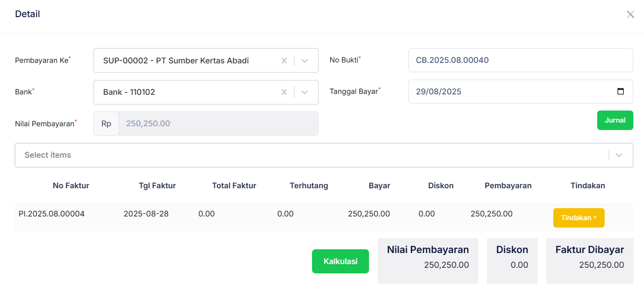The image size is (644, 290).
Task: Open the Tindakan menu for invoice PI.2025.08.00004
Action: 579,217
